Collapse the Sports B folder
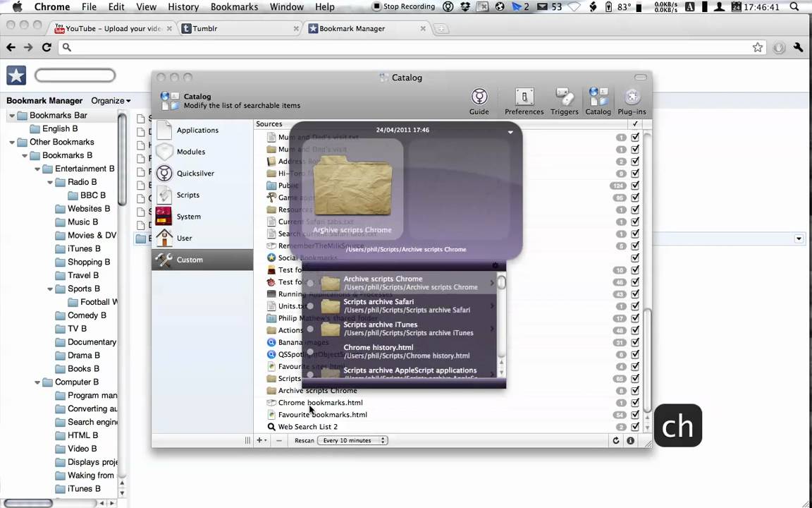 [x=50, y=289]
